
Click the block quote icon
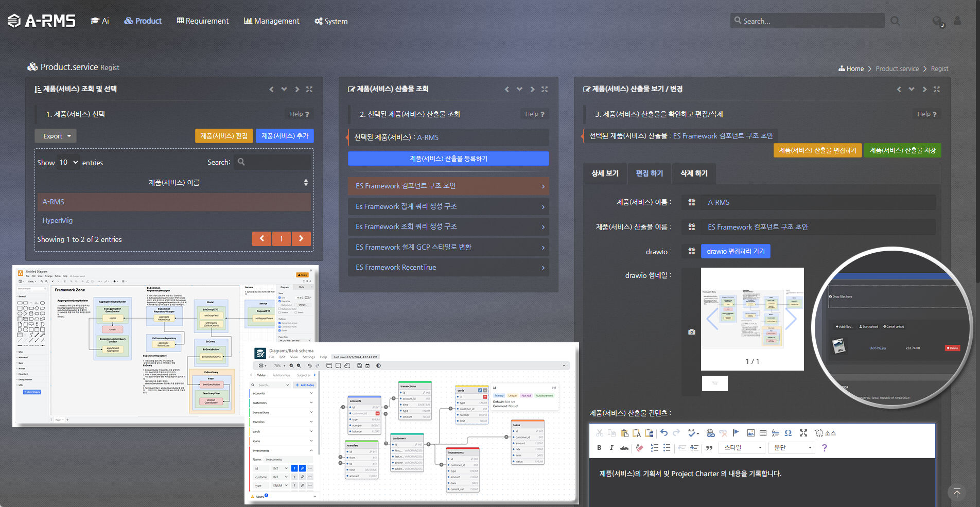pyautogui.click(x=709, y=448)
